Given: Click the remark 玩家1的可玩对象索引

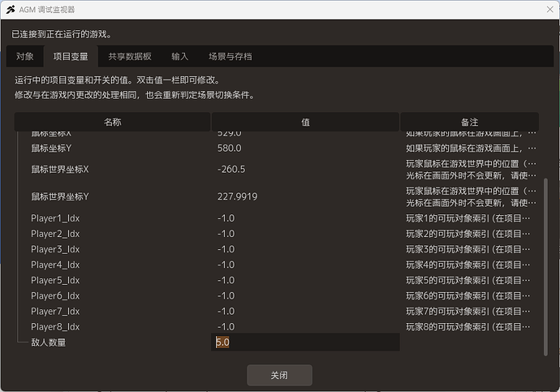Looking at the screenshot, I should point(468,218).
